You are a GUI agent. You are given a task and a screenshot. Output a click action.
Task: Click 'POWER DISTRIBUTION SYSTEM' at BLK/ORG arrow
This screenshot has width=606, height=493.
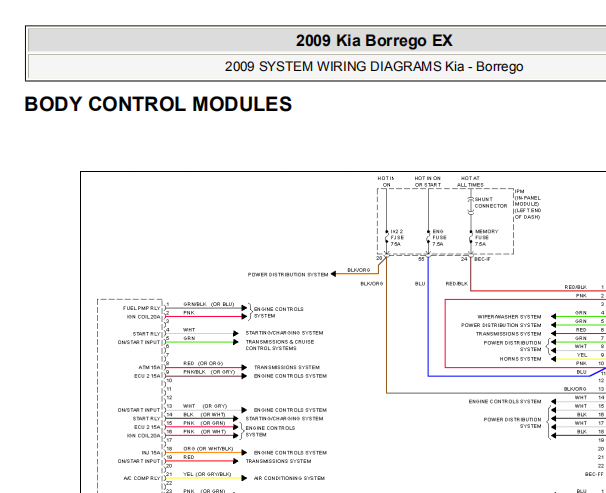pyautogui.click(x=288, y=275)
